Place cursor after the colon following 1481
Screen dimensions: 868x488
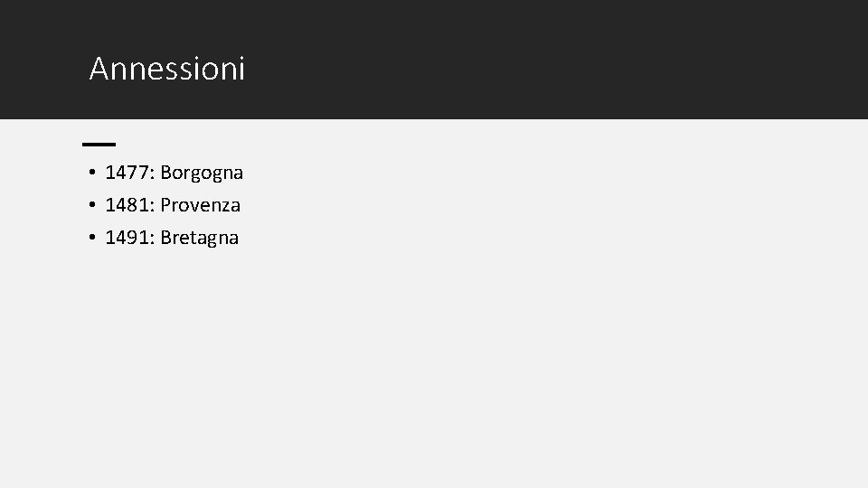point(156,205)
